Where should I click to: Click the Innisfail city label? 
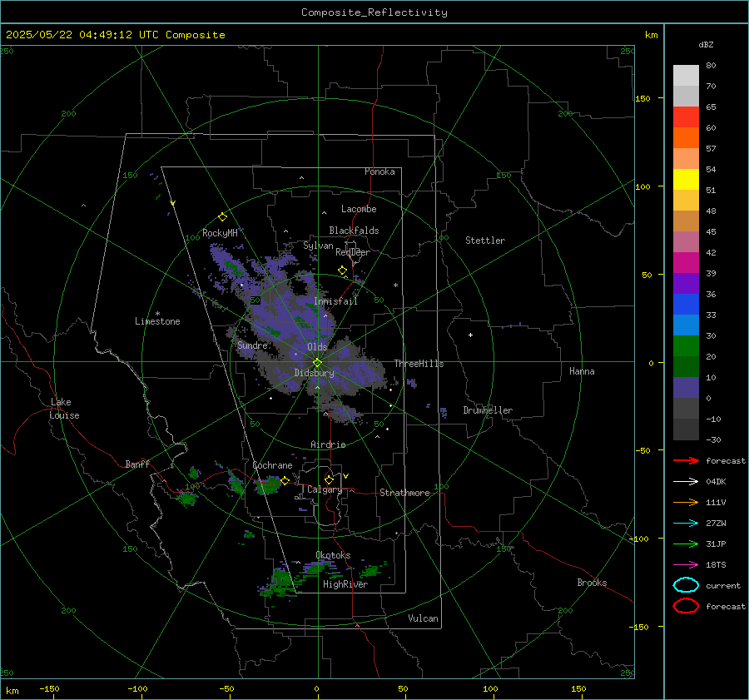pos(335,301)
